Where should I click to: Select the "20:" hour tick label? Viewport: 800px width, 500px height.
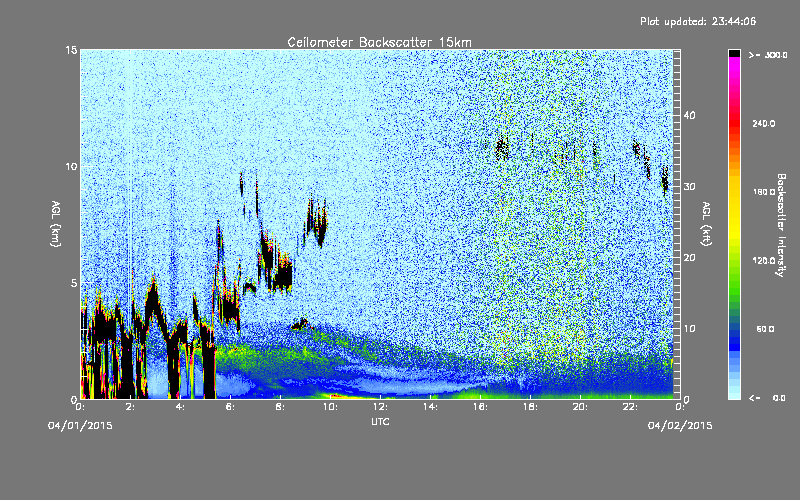point(580,407)
